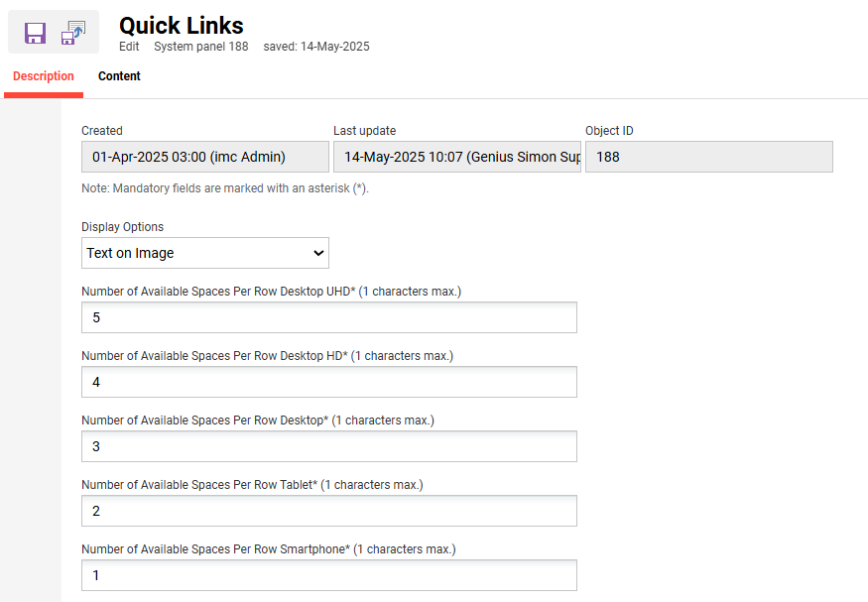Focus the Smartphone spaces input field
868x602 pixels.
tap(328, 575)
